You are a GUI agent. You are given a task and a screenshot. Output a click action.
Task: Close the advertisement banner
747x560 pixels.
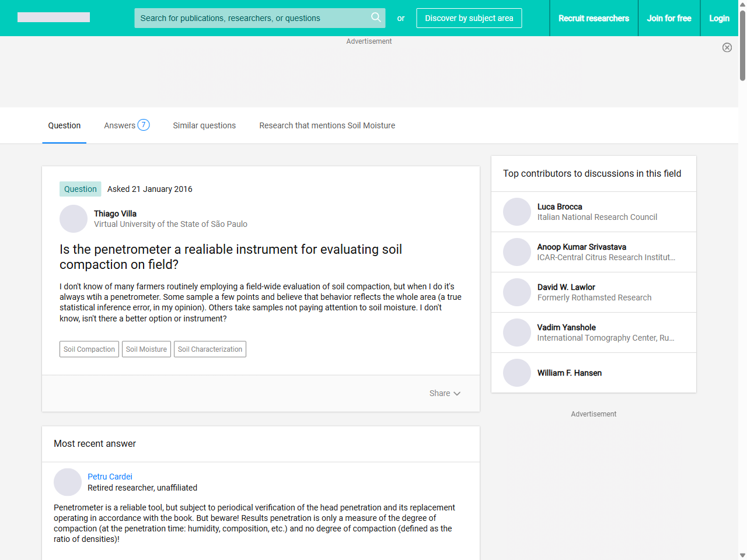[x=727, y=48]
